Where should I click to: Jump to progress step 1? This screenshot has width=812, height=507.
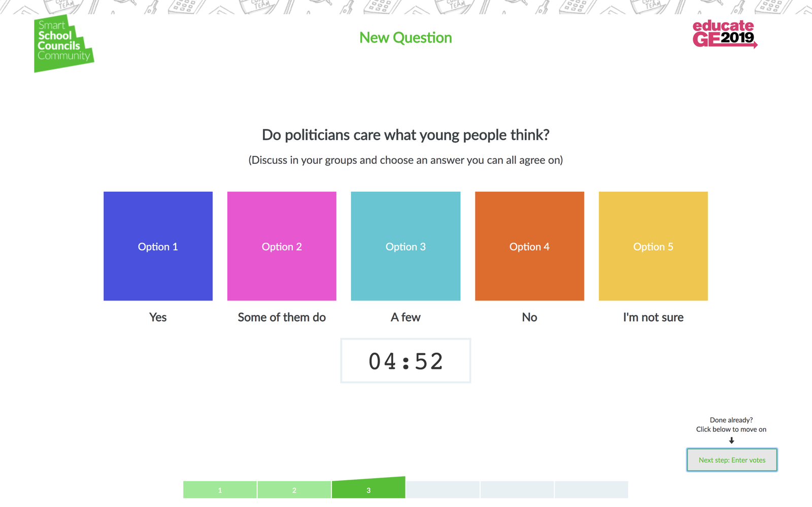(x=220, y=490)
